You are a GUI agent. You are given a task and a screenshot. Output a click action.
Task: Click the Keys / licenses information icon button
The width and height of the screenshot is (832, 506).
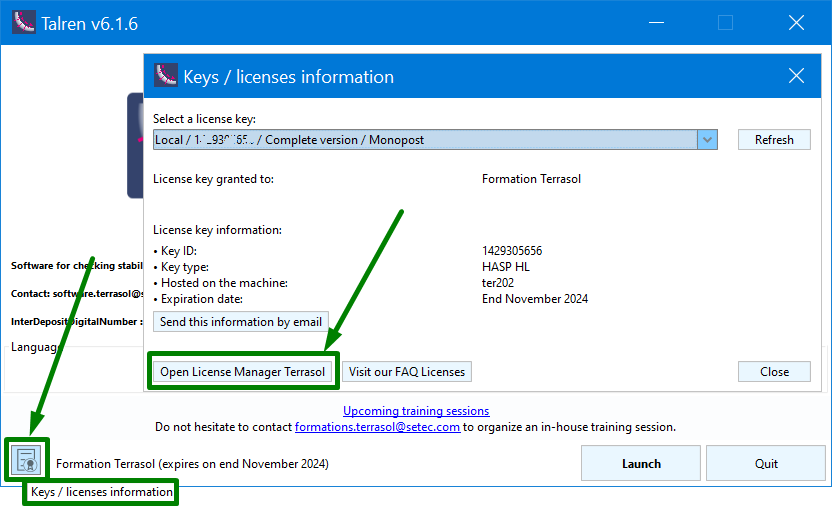click(x=26, y=460)
